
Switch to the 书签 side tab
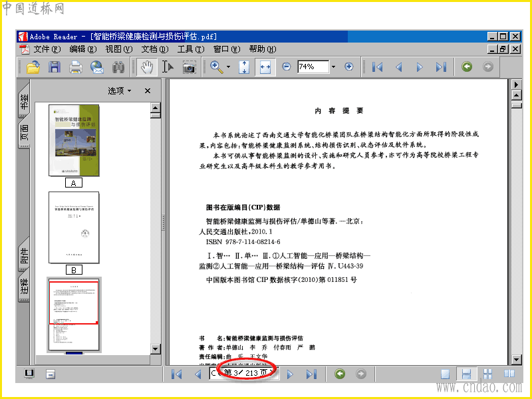click(24, 101)
